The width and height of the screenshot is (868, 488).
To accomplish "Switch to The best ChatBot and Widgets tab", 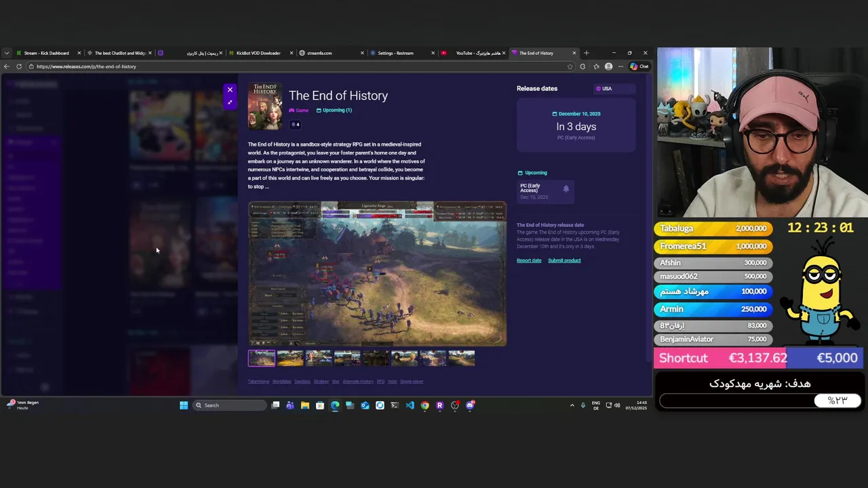I will click(x=119, y=53).
